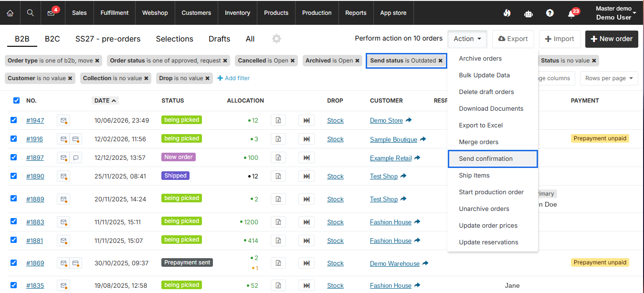Click the fast-forward icon for order #1947

pos(306,120)
